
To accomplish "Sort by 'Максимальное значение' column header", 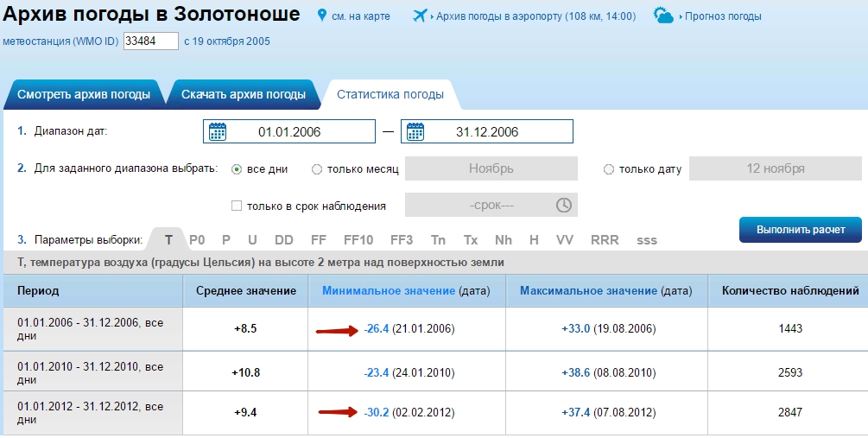I will point(588,291).
